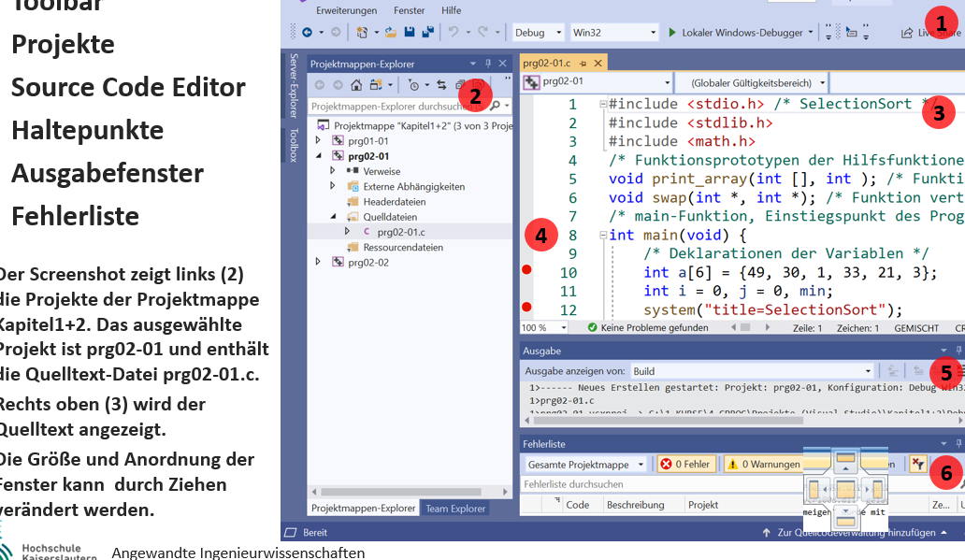Click the filter icon in Fehlerliste toolbar
Viewport: 965px width, 560px height.
coord(918,464)
